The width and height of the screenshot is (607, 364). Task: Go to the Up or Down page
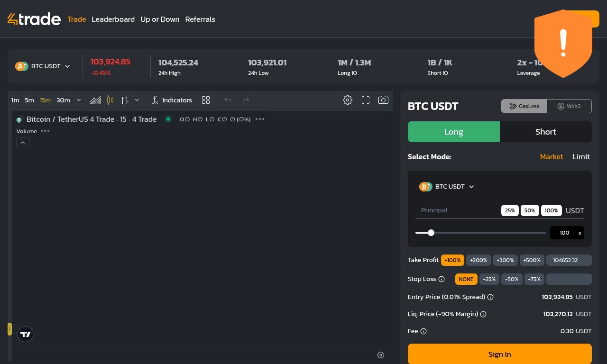point(160,19)
